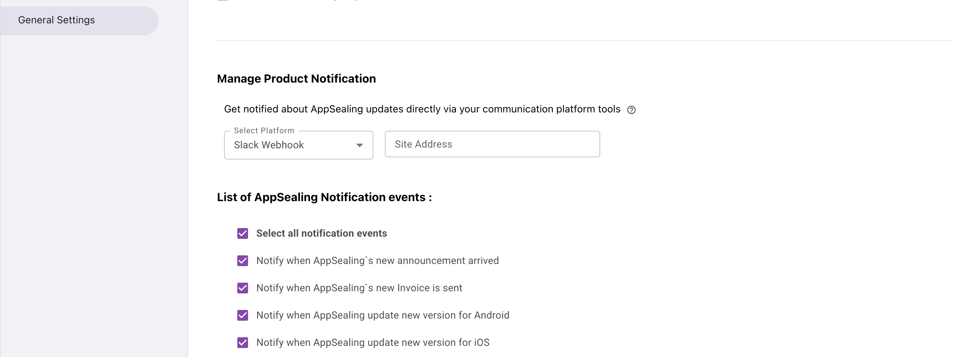Click the 'new announcement arrived' label text
980x357 pixels.
coord(377,261)
